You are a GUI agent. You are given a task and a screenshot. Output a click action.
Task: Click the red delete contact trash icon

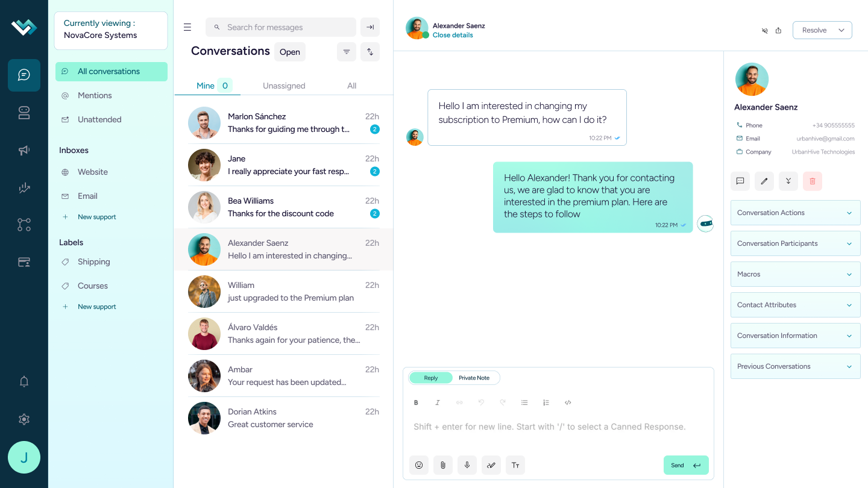(812, 181)
